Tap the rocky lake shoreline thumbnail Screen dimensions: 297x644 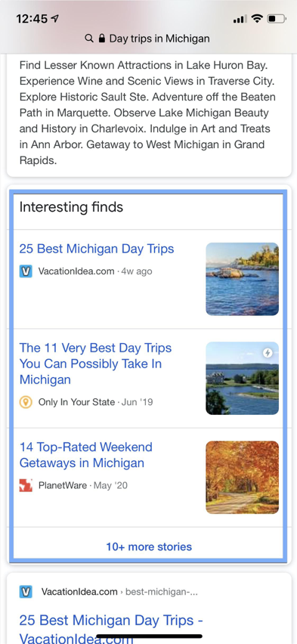click(x=242, y=279)
